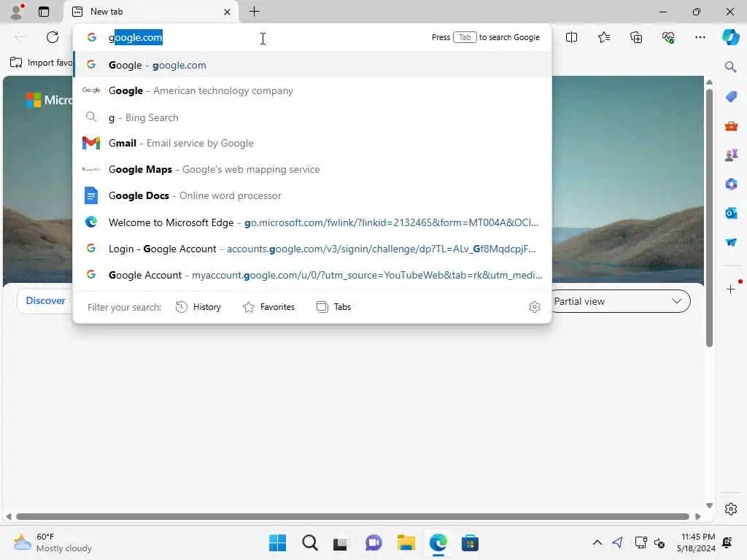The height and width of the screenshot is (560, 747).
Task: Click the vertical page scrollbar
Action: 709,217
